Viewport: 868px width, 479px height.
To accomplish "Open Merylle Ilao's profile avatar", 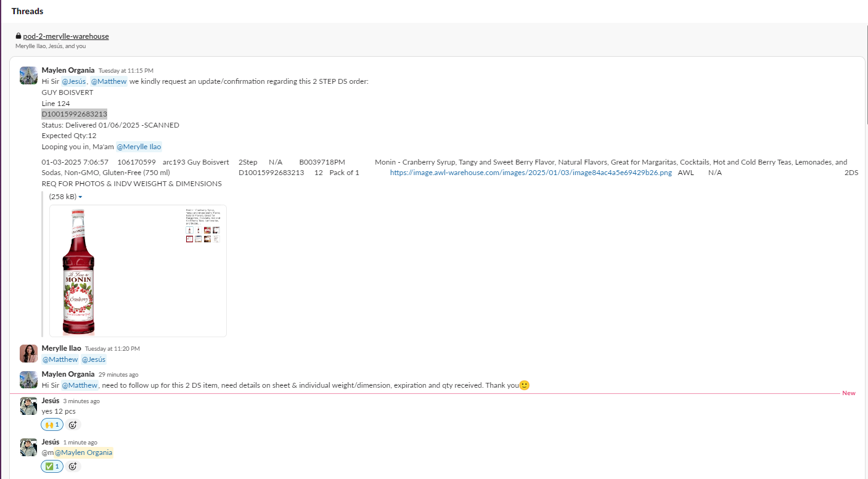I will tap(28, 353).
